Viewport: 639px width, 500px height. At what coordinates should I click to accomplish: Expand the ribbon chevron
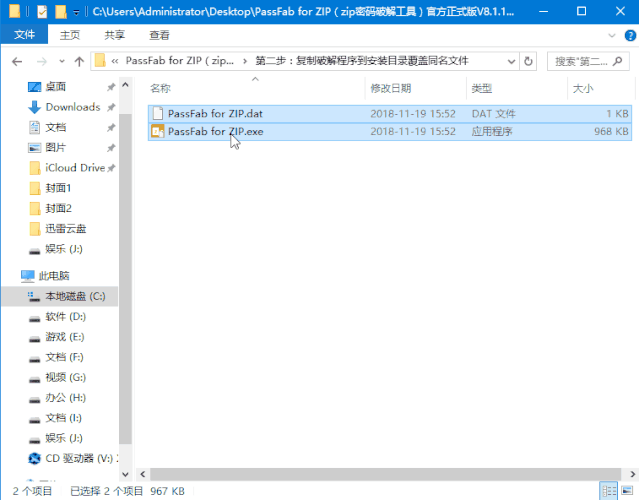612,35
